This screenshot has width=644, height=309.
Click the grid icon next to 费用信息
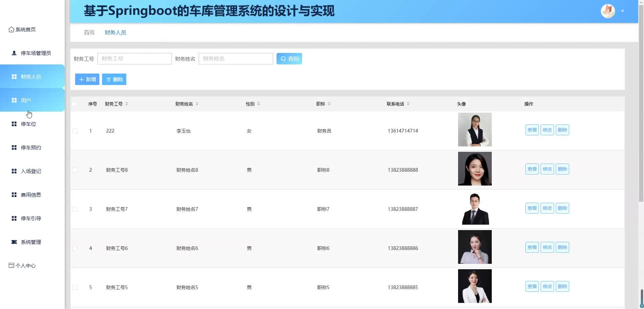click(14, 195)
